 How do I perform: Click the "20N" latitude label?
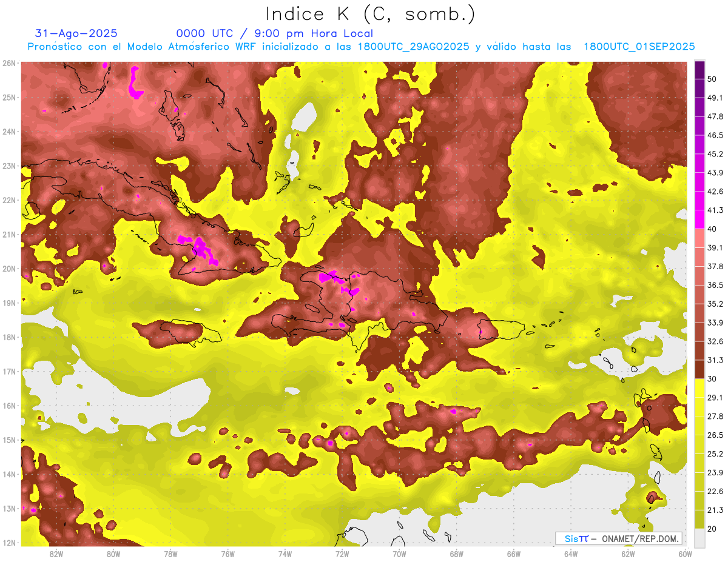(x=9, y=269)
